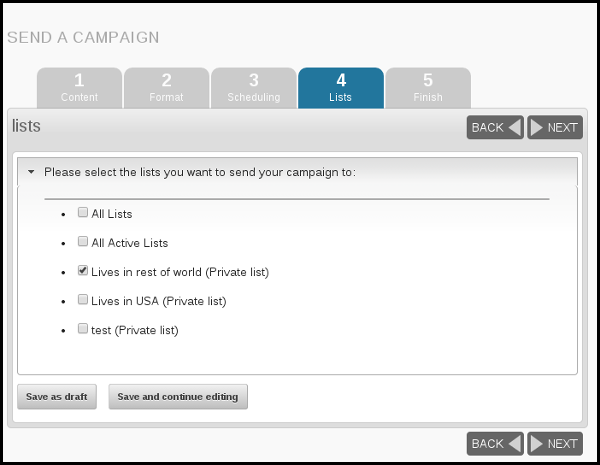This screenshot has height=465, width=600.
Task: Click the top NEXT arrow button
Action: click(x=555, y=127)
